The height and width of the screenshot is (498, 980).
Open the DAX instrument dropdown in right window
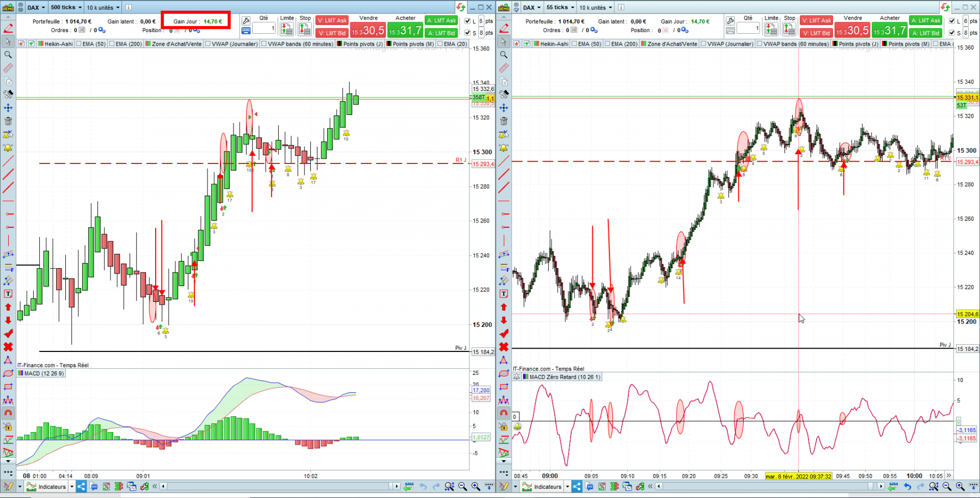point(532,7)
